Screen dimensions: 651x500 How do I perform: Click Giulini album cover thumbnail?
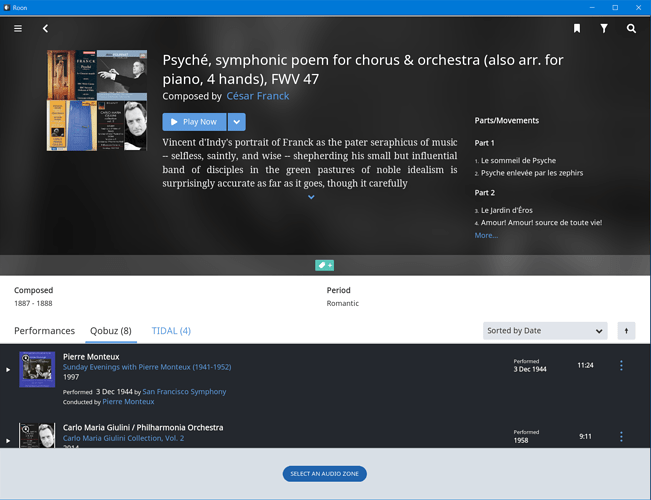[x=37, y=435]
